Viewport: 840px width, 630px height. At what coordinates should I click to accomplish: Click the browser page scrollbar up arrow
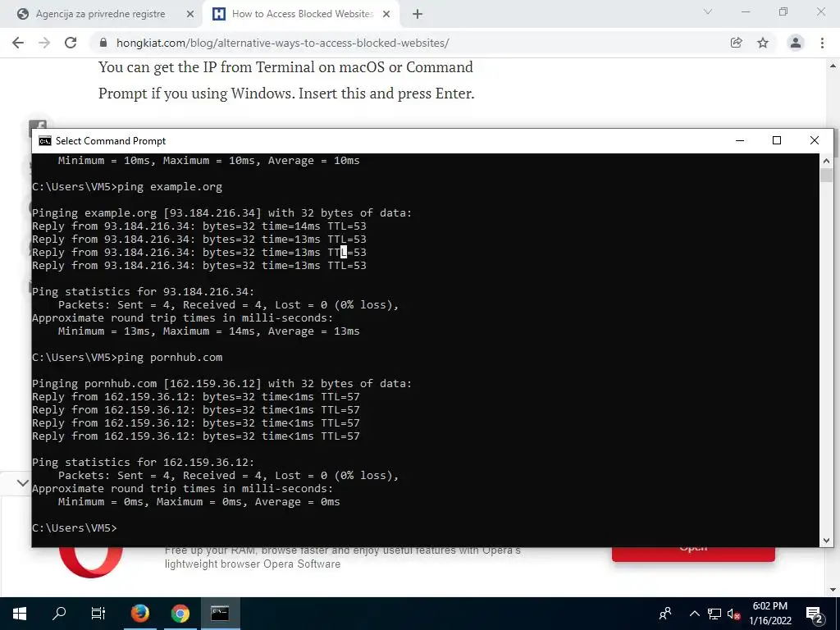coord(833,66)
